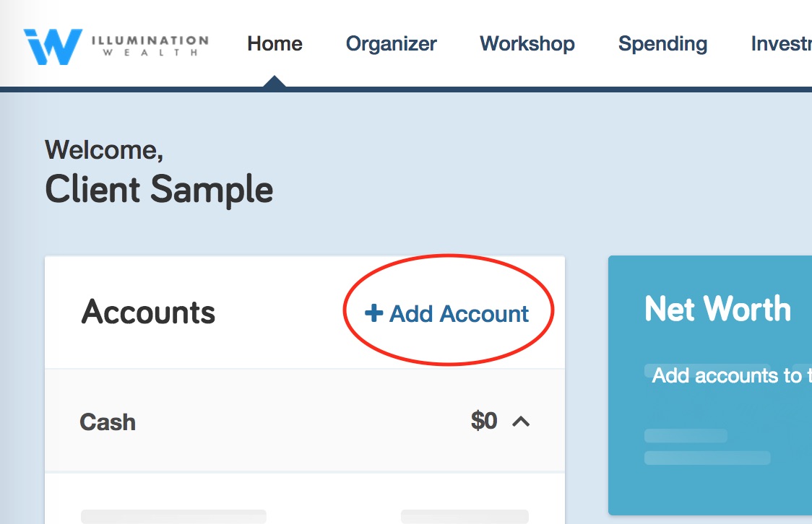Image resolution: width=812 pixels, height=524 pixels.
Task: Click the $0 Cash balance amount
Action: (x=484, y=421)
